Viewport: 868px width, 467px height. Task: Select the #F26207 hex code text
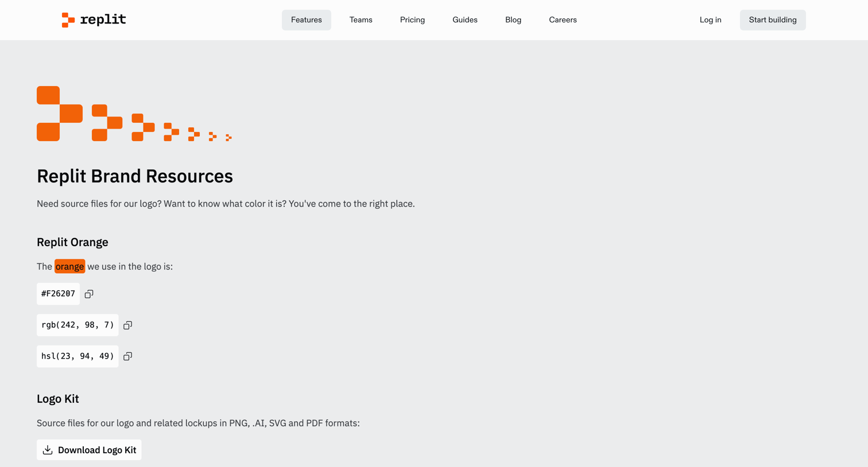click(x=58, y=294)
